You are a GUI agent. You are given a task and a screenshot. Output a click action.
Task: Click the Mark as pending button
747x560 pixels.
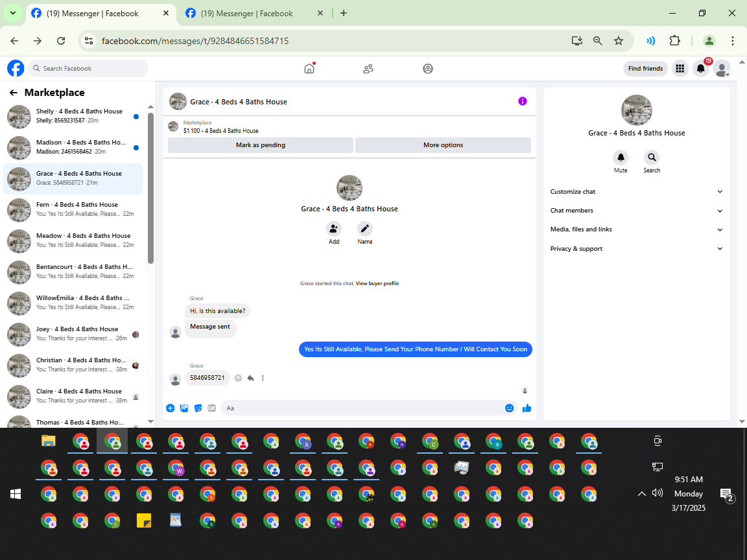pos(261,145)
